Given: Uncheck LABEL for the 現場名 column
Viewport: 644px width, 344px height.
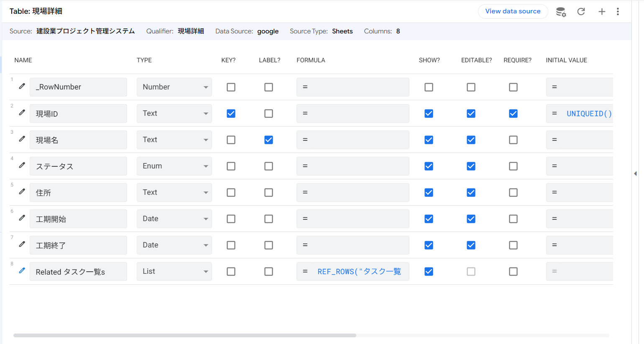Looking at the screenshot, I should pos(268,140).
